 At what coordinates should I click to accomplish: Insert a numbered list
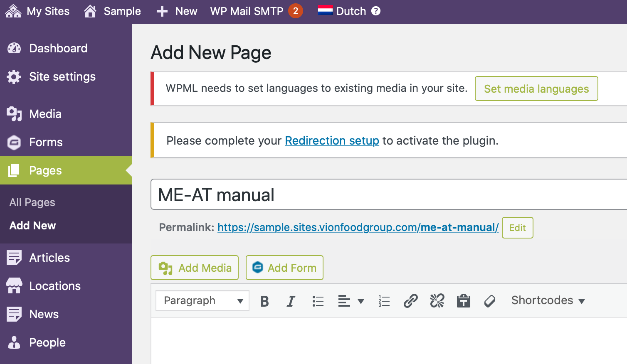(x=384, y=301)
